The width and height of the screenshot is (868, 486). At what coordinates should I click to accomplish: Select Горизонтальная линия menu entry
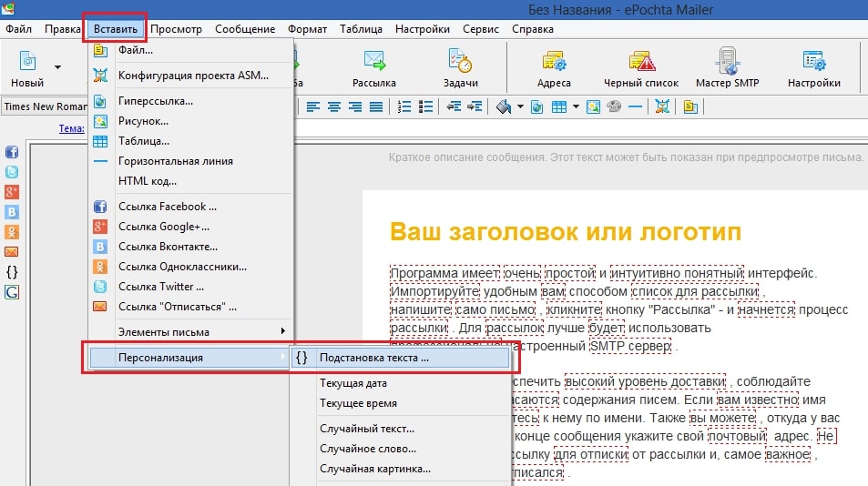(191, 161)
